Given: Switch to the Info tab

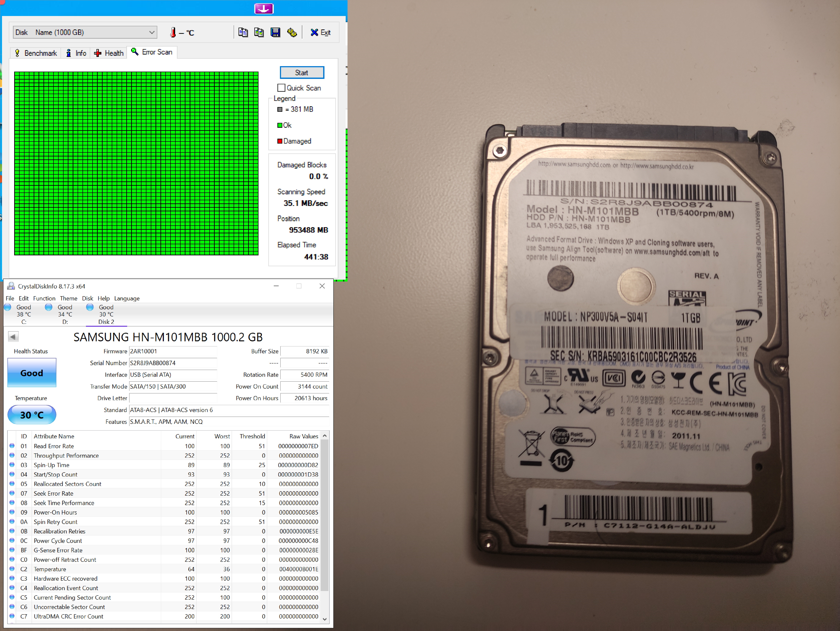Looking at the screenshot, I should [76, 53].
